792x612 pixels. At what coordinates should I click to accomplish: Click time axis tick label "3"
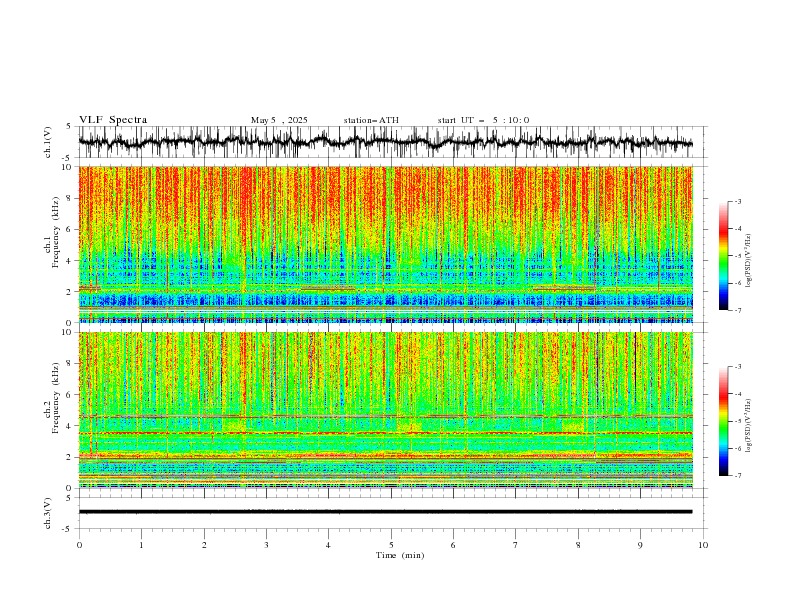point(266,545)
